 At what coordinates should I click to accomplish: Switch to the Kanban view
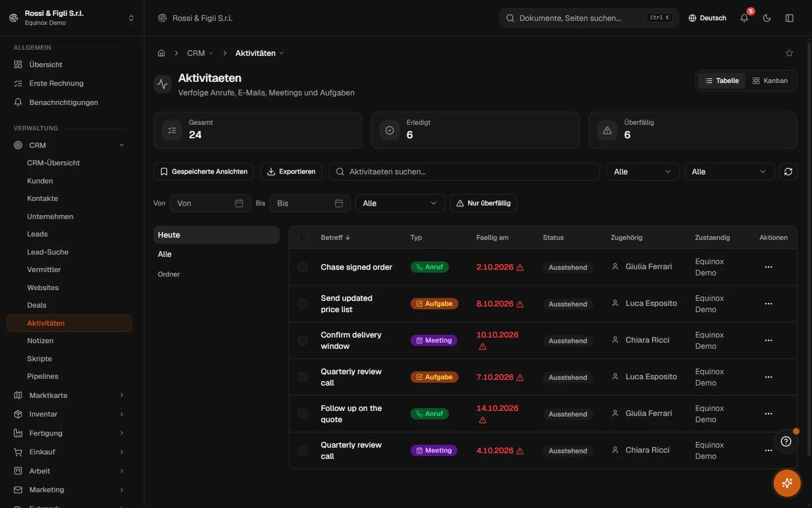pos(770,81)
